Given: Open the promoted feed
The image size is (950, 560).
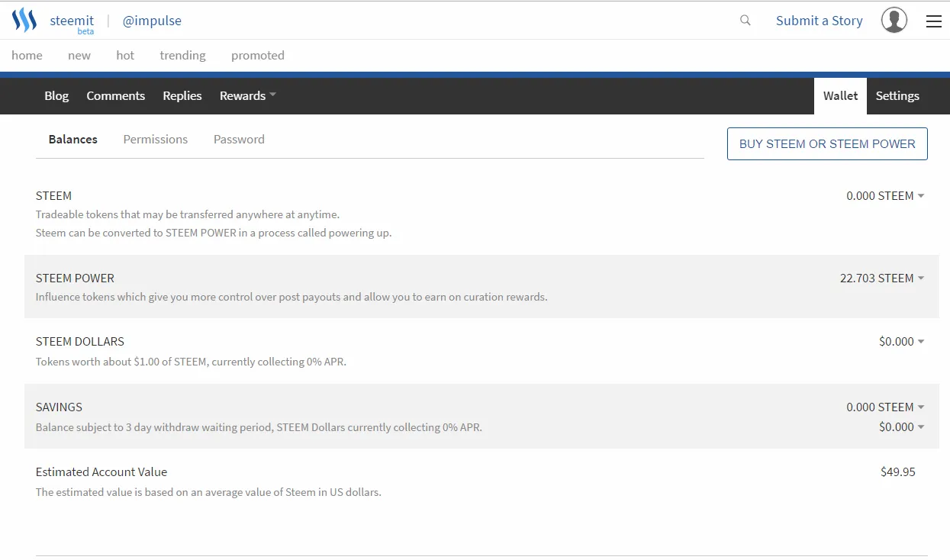Looking at the screenshot, I should click(x=258, y=55).
